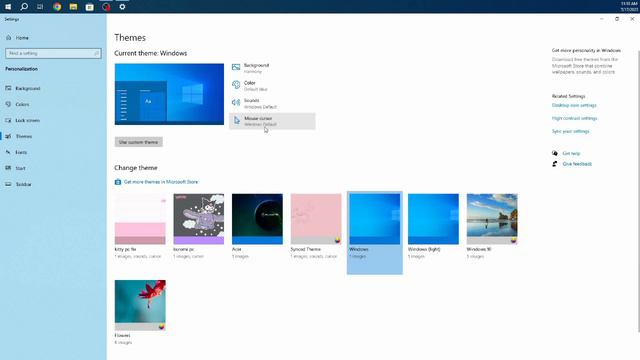Open the Windows Start menu
640x360 pixels.
tap(8, 7)
